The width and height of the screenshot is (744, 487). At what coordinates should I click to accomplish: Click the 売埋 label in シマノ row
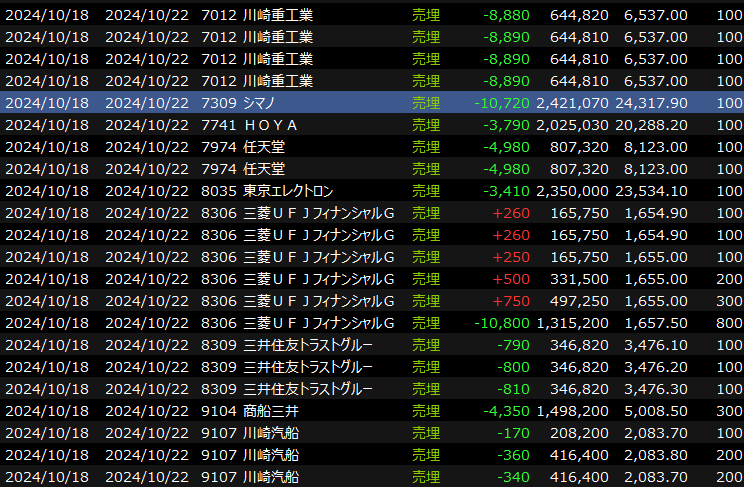click(x=426, y=103)
